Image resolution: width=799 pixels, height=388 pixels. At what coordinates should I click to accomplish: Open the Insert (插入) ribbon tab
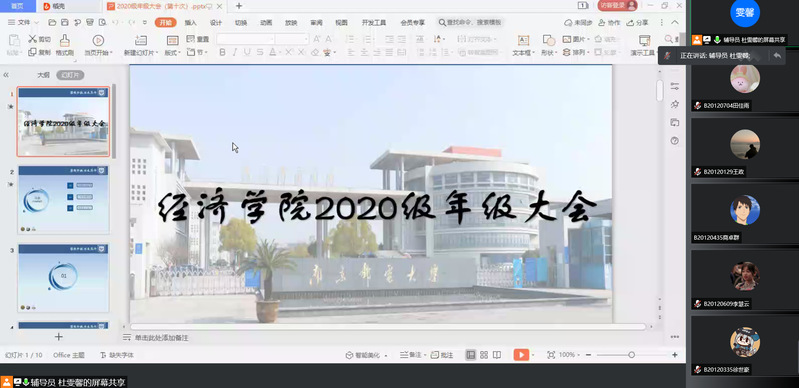(190, 22)
